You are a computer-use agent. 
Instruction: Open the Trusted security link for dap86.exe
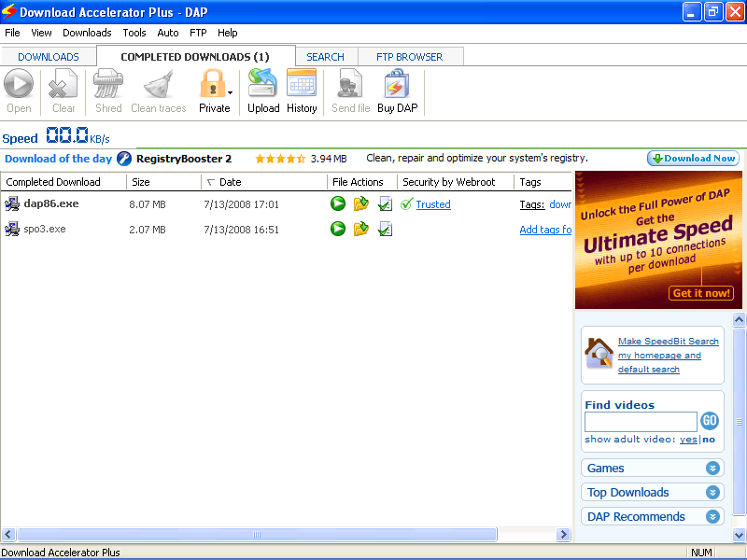[432, 203]
